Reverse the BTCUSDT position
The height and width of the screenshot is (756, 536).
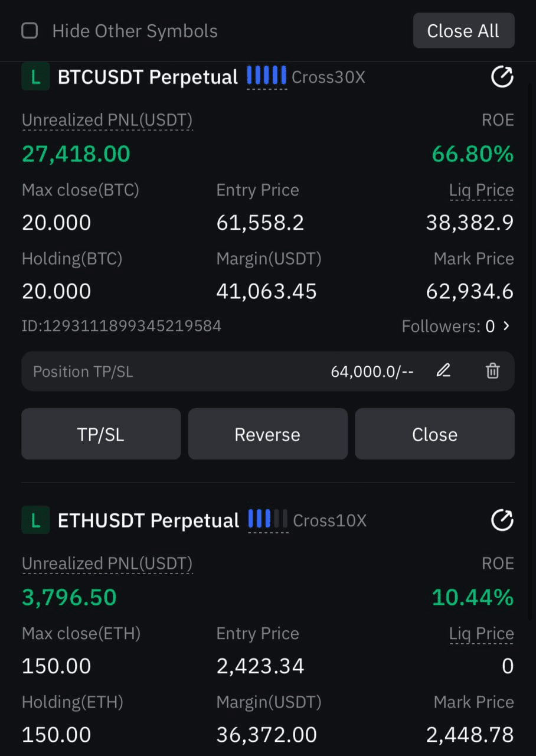click(267, 434)
